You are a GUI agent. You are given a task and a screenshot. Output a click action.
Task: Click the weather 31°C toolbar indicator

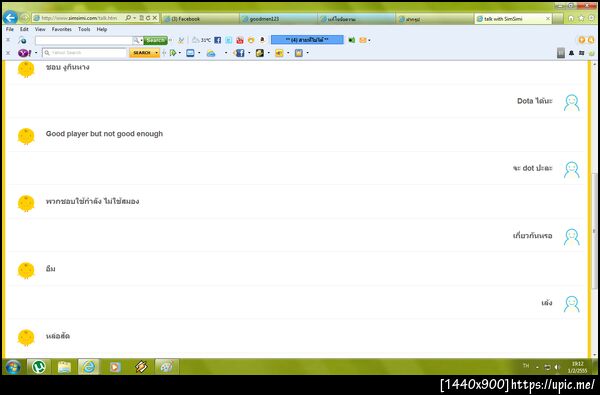(201, 40)
